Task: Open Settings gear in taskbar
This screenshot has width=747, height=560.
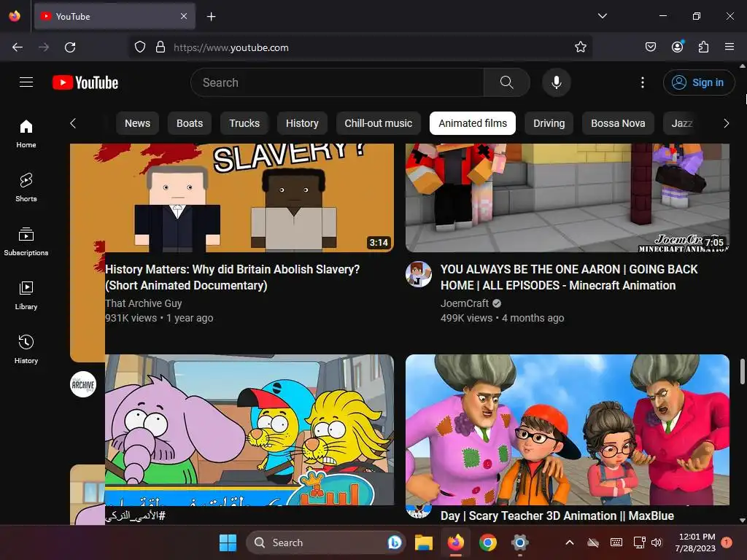Action: tap(519, 542)
